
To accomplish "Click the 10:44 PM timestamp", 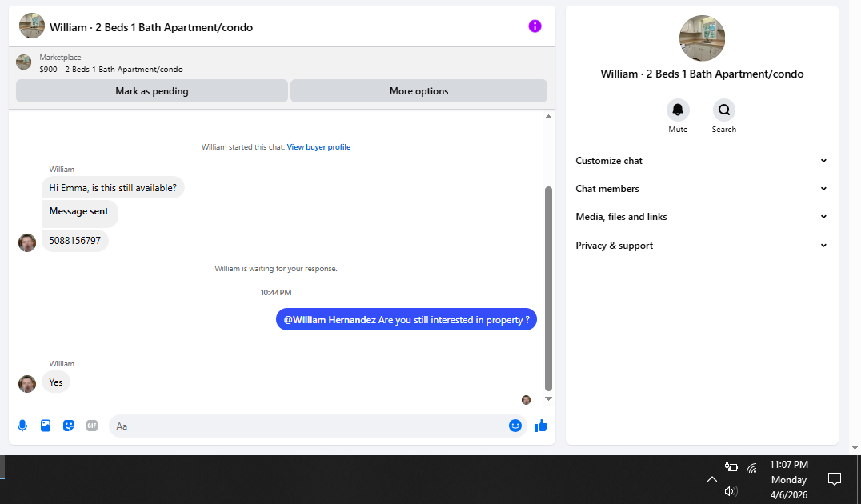I will coord(275,293).
